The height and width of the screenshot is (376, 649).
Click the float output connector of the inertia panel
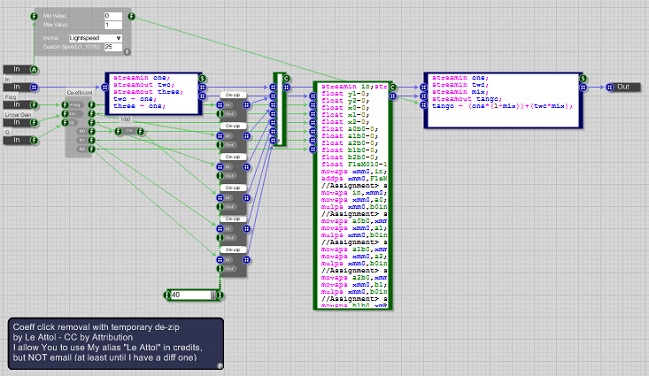point(131,17)
